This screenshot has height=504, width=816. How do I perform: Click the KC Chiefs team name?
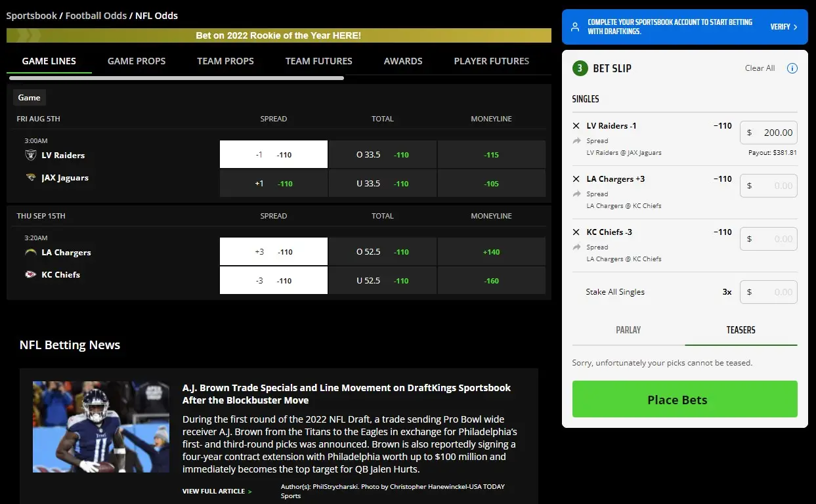click(x=60, y=274)
